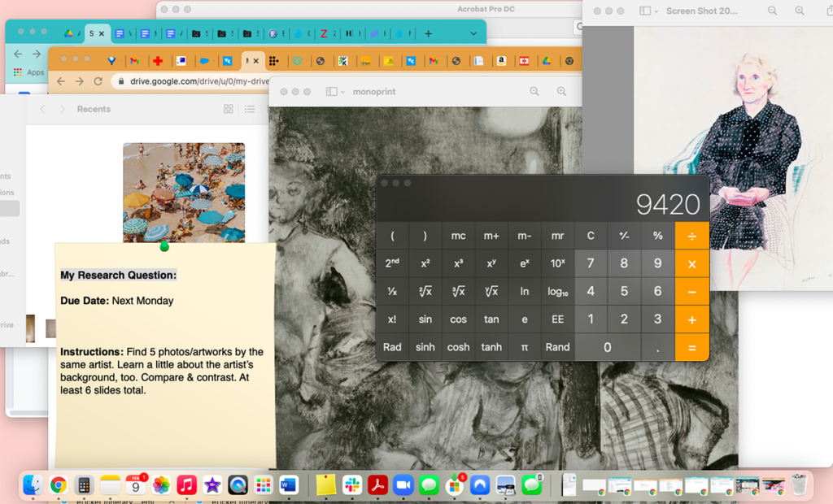Select the Google Drive tab in teal Chrome
The width and height of the screenshot is (833, 504).
68,33
